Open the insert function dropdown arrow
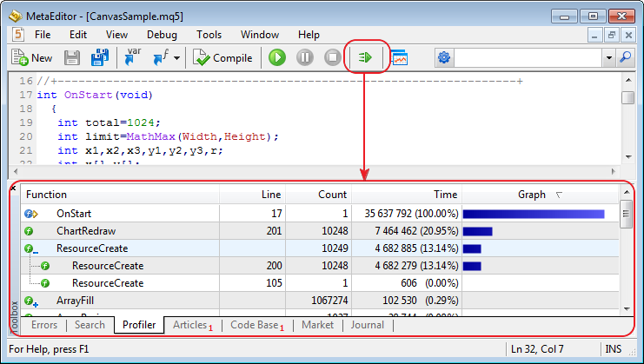This screenshot has width=644, height=364. click(176, 58)
